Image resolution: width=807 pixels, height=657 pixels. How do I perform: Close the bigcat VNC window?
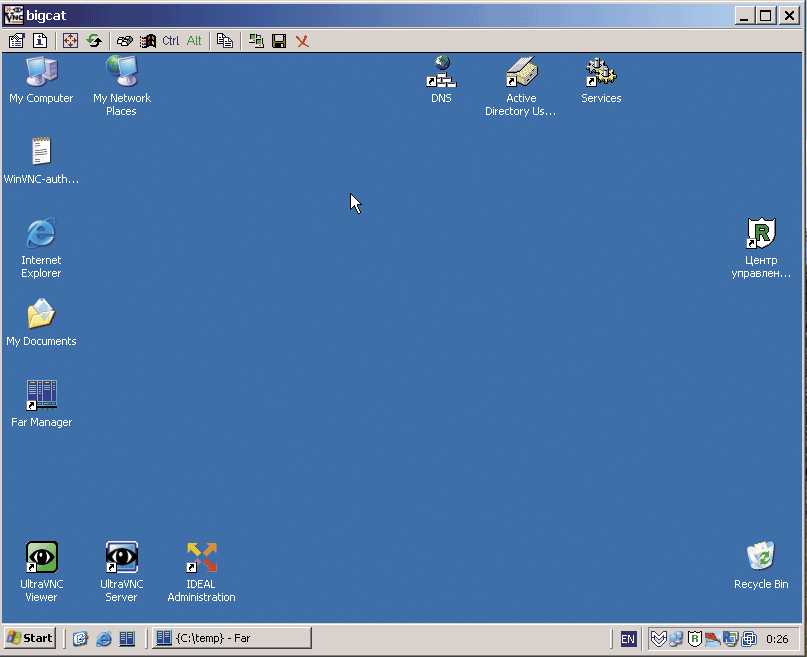tap(789, 15)
